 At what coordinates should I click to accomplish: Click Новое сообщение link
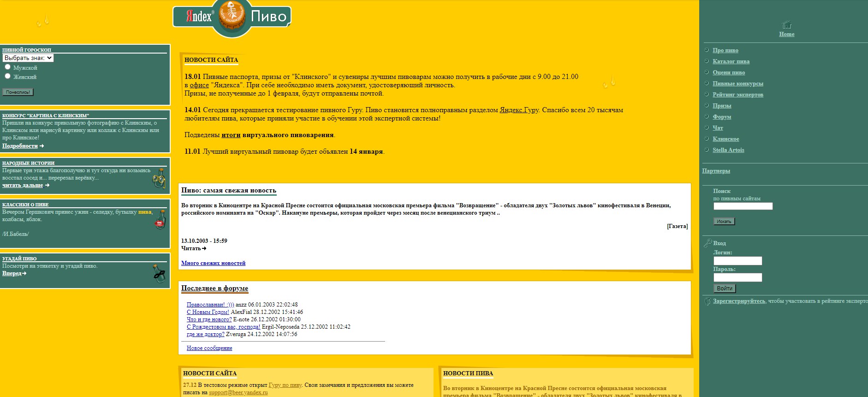[209, 348]
